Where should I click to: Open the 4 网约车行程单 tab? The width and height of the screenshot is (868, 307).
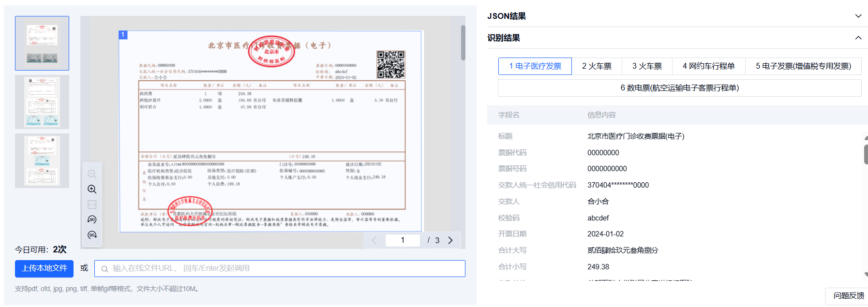(708, 66)
